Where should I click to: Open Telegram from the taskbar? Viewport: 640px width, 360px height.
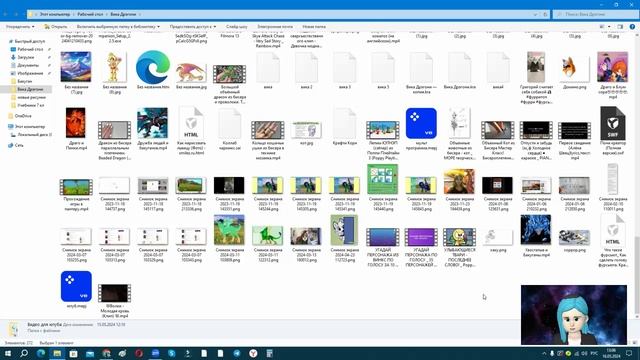237,353
